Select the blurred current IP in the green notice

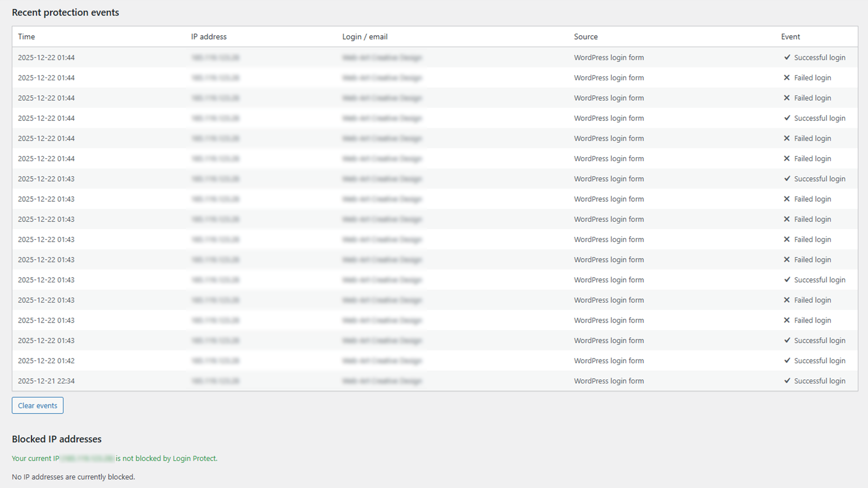pyautogui.click(x=87, y=458)
